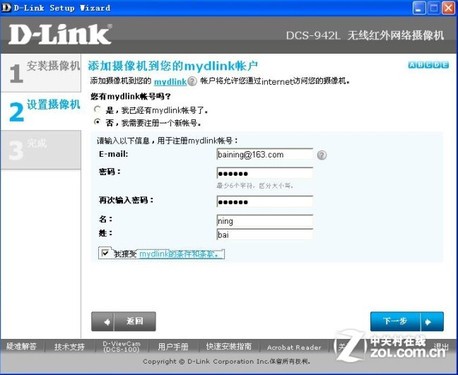Click the 姓 last name field containing bai
The height and width of the screenshot is (375, 458).
coord(265,234)
